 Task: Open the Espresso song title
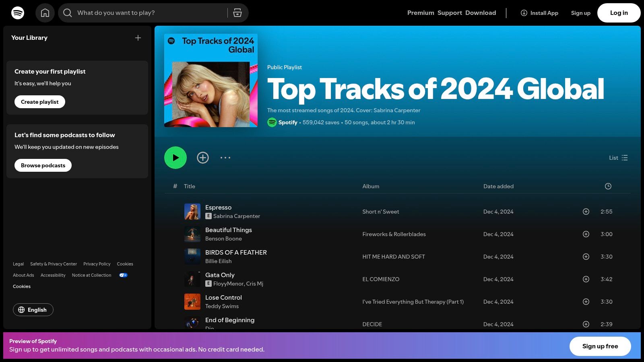218,208
